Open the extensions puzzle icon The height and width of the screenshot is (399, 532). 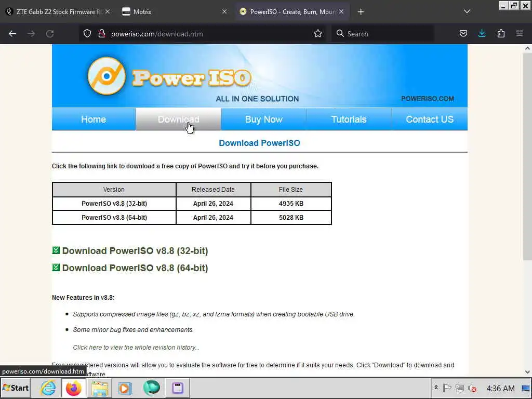click(x=501, y=34)
